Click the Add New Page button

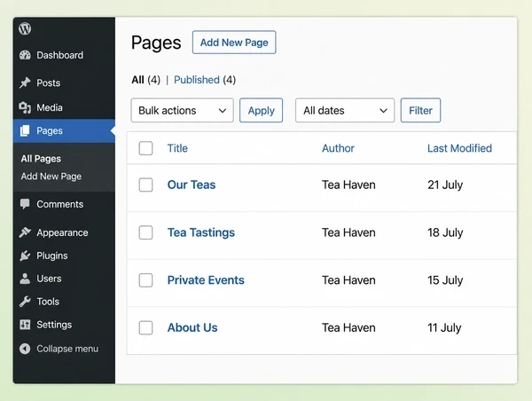234,43
